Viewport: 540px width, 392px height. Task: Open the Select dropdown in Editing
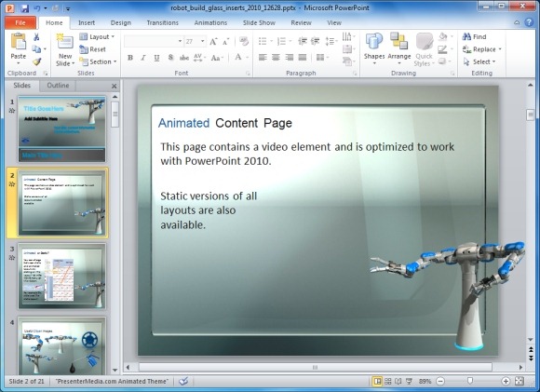pyautogui.click(x=479, y=61)
